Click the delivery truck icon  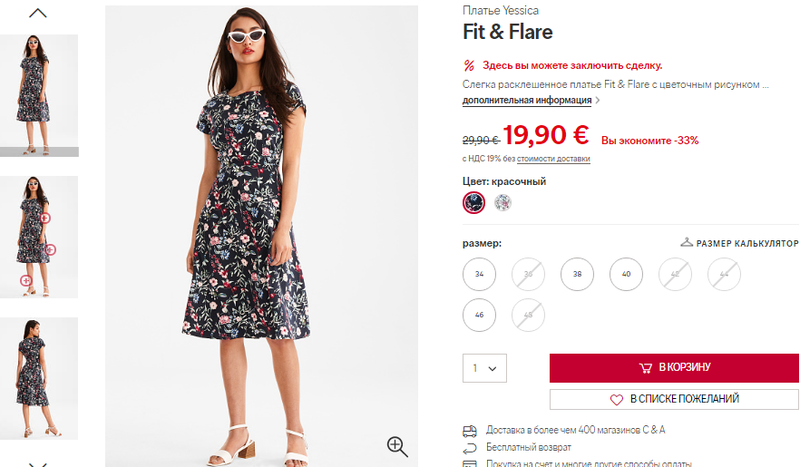pos(469,430)
